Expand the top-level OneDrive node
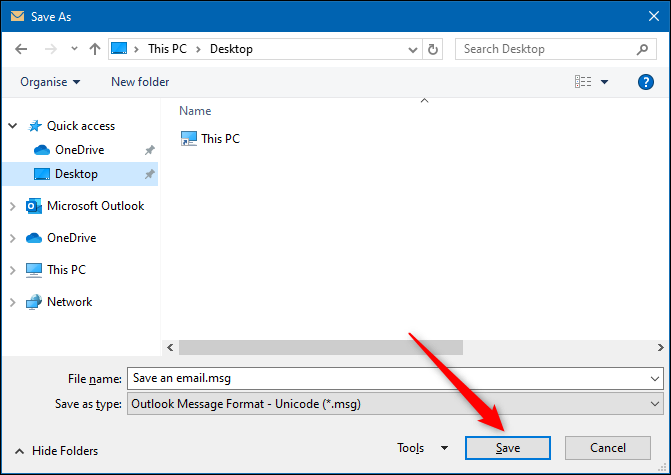Viewport: 671px width, 475px height. point(13,238)
